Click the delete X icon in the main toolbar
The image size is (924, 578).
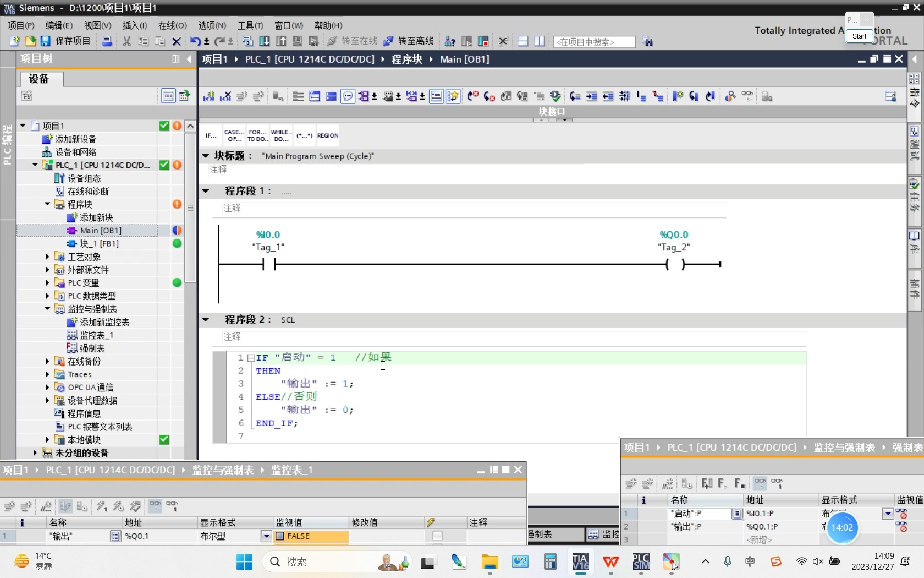[x=177, y=41]
